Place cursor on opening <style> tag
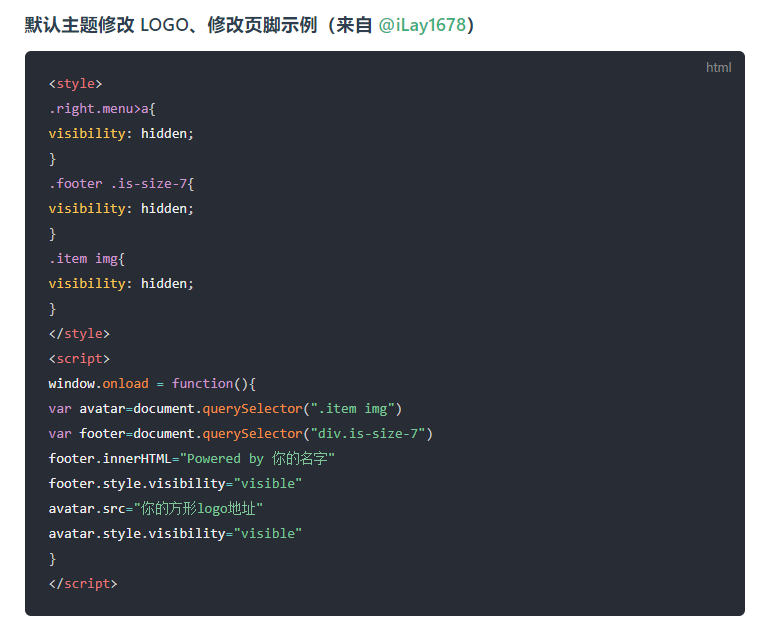 (75, 84)
